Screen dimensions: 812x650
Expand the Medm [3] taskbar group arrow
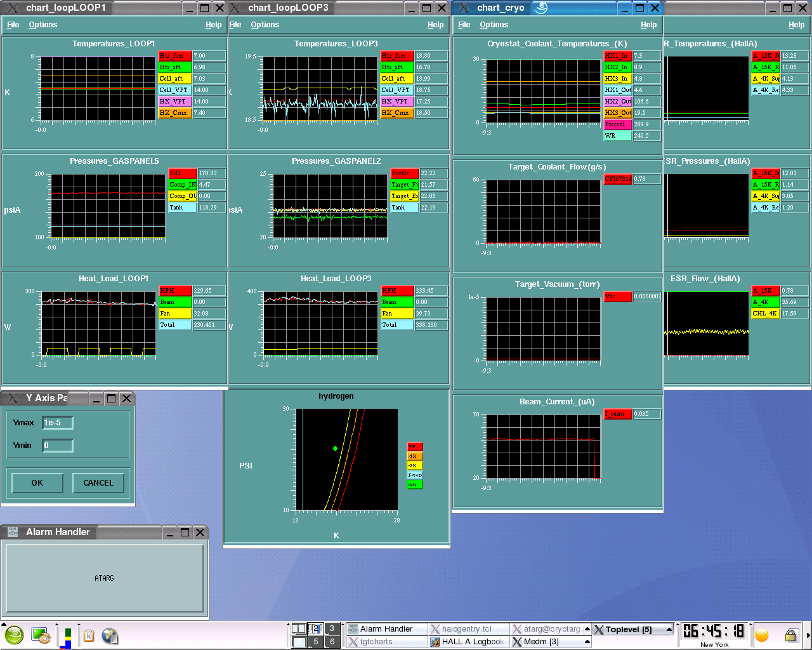587,642
